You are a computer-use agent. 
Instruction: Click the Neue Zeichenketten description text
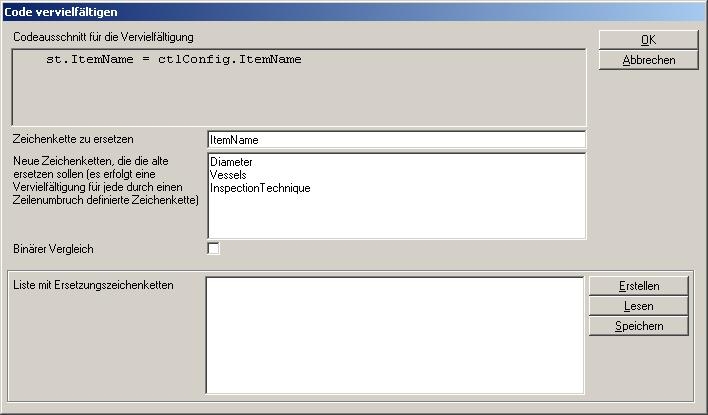[x=105, y=180]
